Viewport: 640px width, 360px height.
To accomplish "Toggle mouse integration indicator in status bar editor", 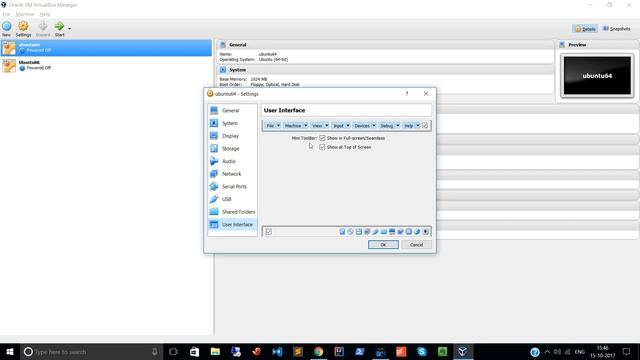I will coord(417,232).
